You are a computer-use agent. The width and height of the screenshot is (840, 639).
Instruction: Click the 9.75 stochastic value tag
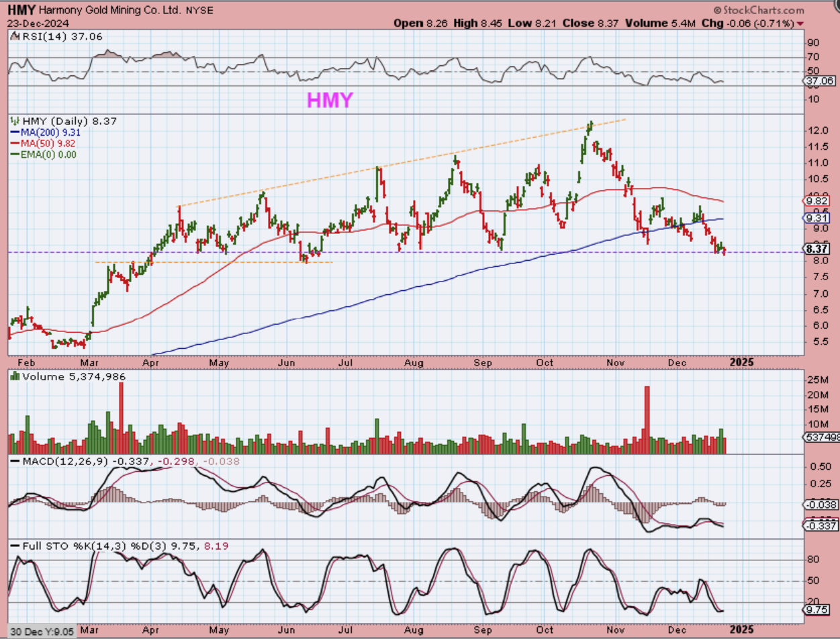[x=818, y=609]
